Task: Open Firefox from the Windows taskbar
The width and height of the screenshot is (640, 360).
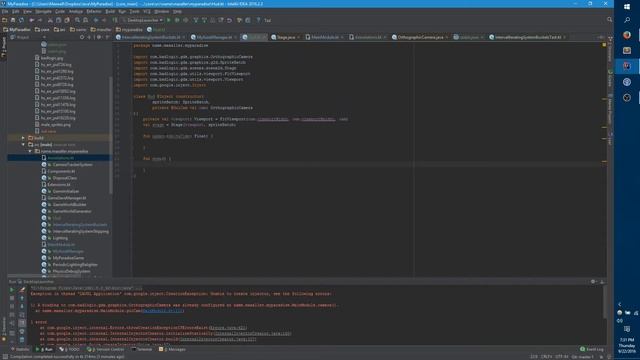Action: [x=627, y=35]
